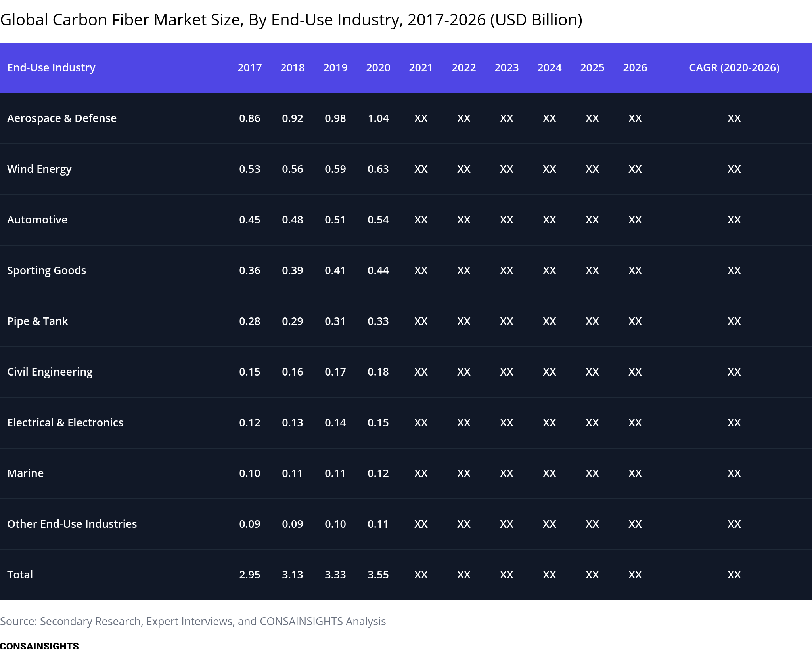The height and width of the screenshot is (649, 812).
Task: Select Sporting Goods 2018 value 0.39
Action: tap(293, 271)
